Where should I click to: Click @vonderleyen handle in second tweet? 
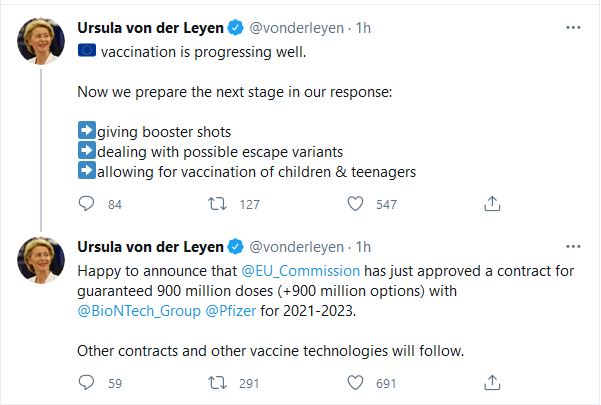pyautogui.click(x=296, y=246)
